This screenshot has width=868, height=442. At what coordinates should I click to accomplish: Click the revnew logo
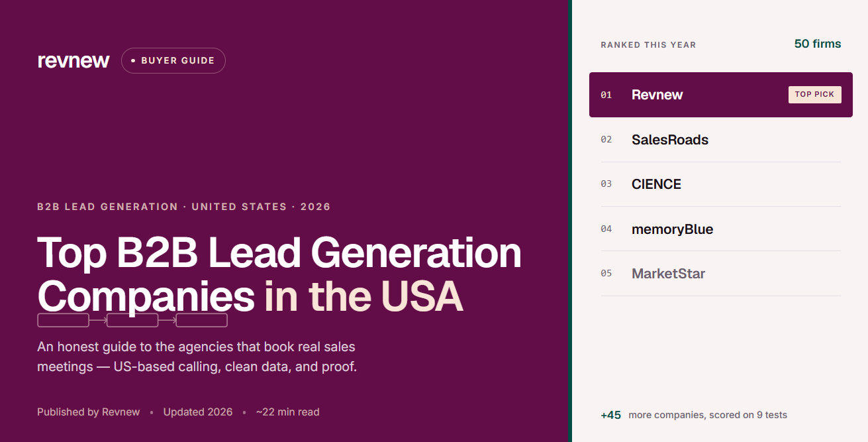73,60
